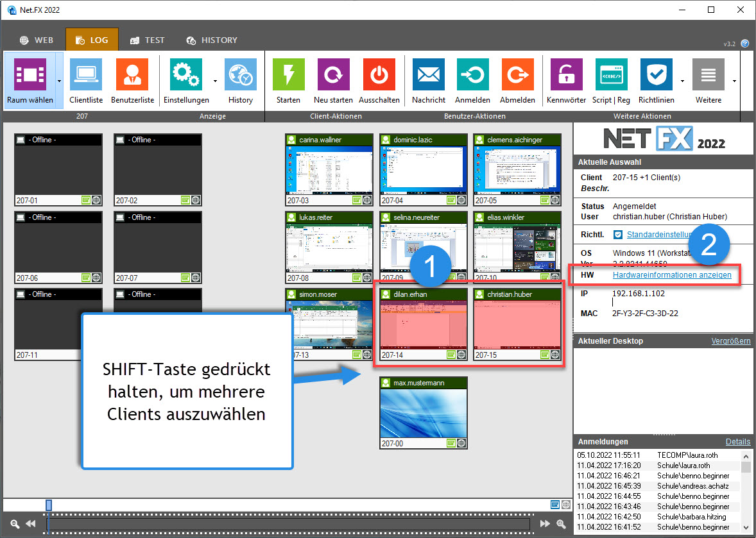
Task: Click the IP address 192.168.1.102
Action: (x=639, y=293)
